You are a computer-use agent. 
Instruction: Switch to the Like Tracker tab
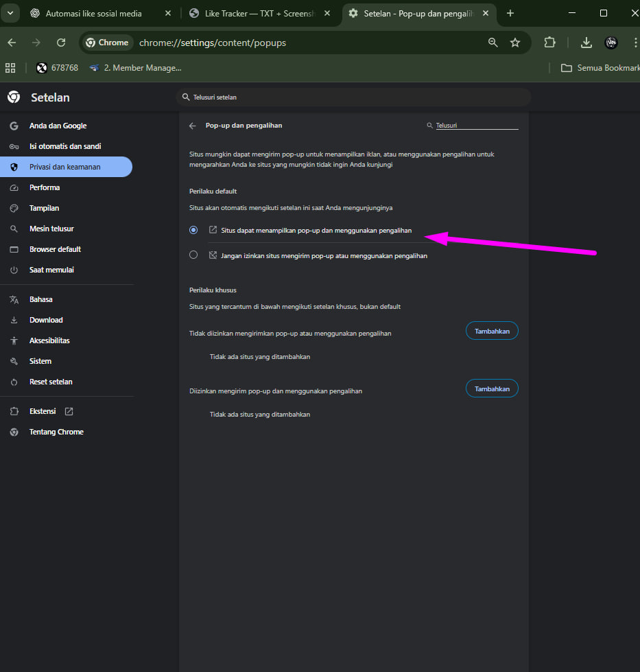tap(259, 13)
